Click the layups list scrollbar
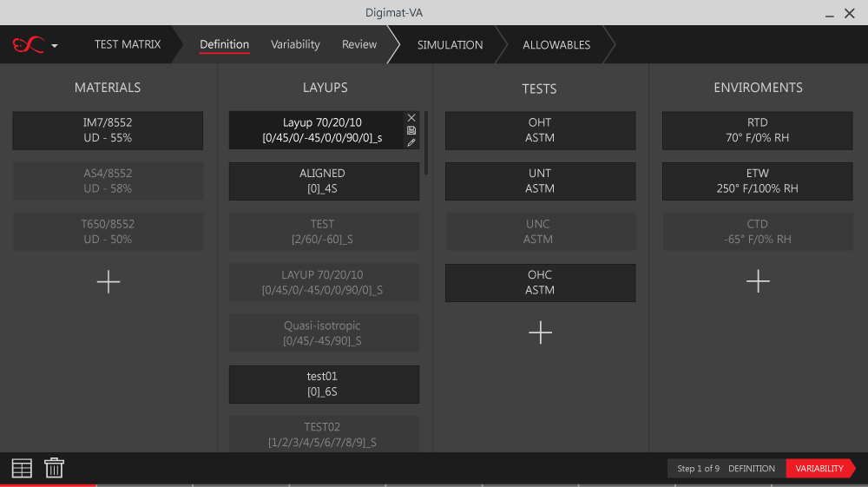 point(425,143)
